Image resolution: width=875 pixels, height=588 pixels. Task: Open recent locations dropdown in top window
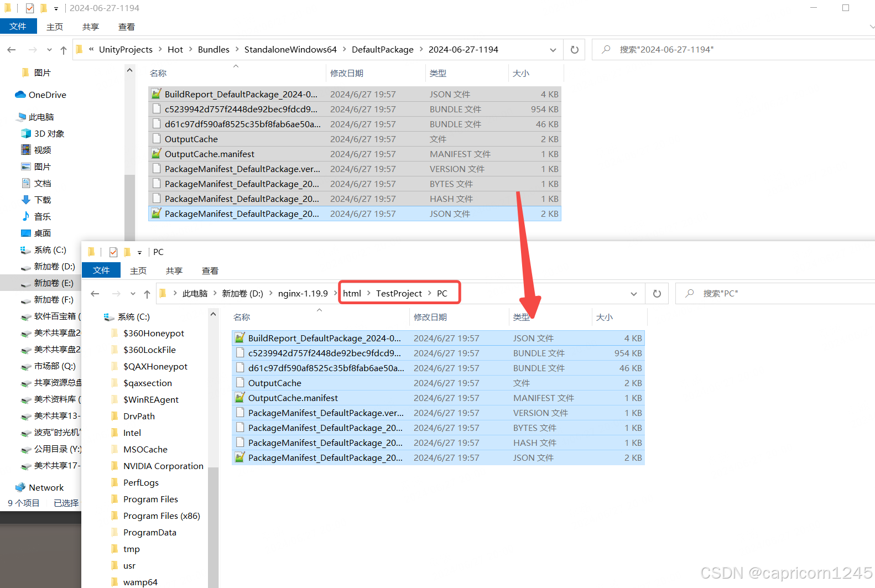coord(49,50)
